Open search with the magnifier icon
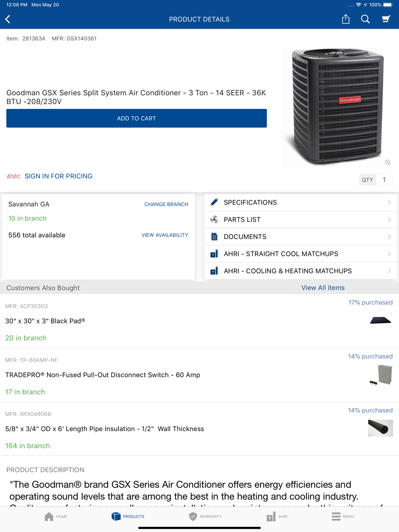Image resolution: width=399 pixels, height=532 pixels. [365, 19]
